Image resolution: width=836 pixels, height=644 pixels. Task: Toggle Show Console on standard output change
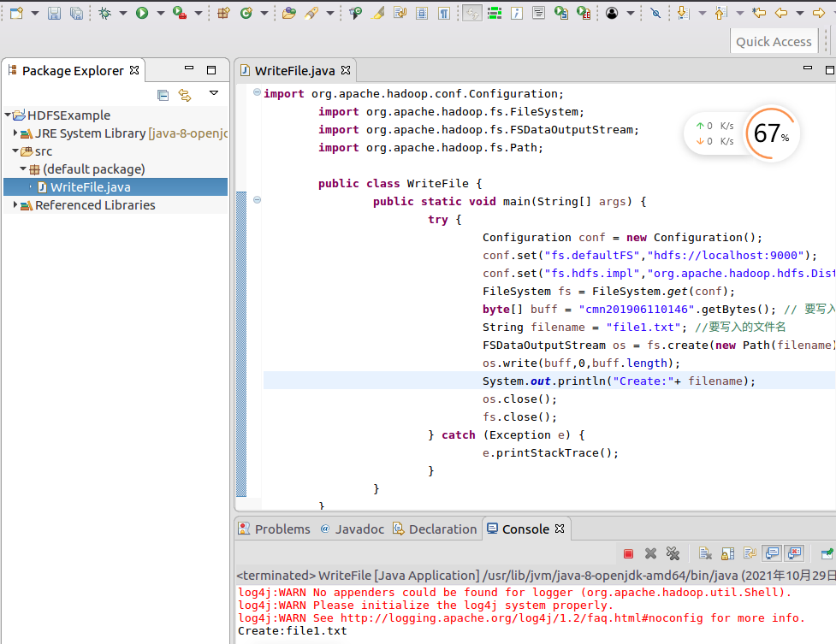(772, 554)
